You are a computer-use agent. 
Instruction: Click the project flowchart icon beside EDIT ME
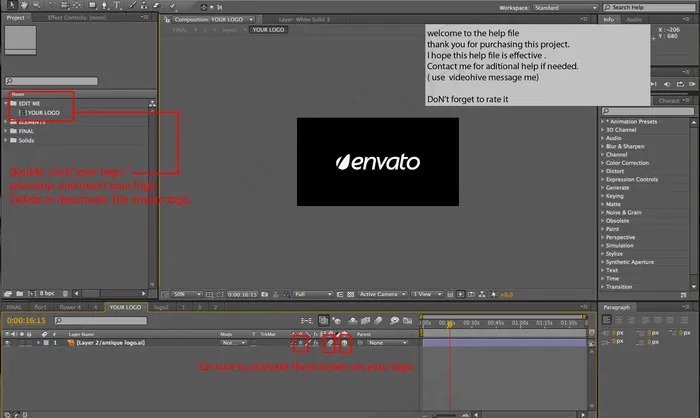[x=151, y=103]
